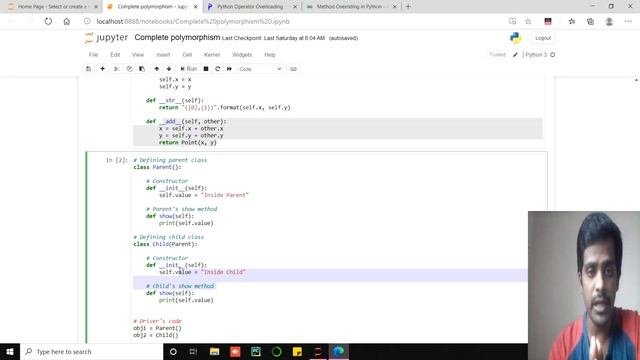
Task: Switch to the Python Operator Overloading tab
Action: [249, 7]
